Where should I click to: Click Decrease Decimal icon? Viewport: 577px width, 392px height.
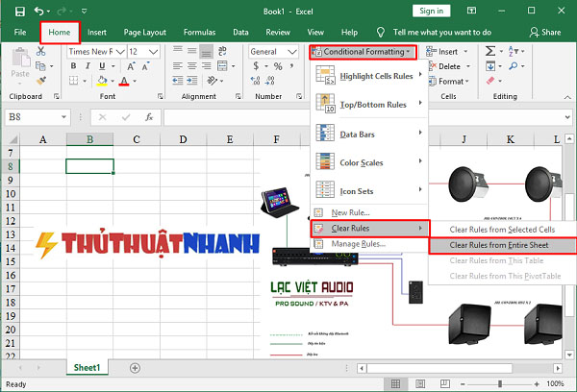click(269, 81)
